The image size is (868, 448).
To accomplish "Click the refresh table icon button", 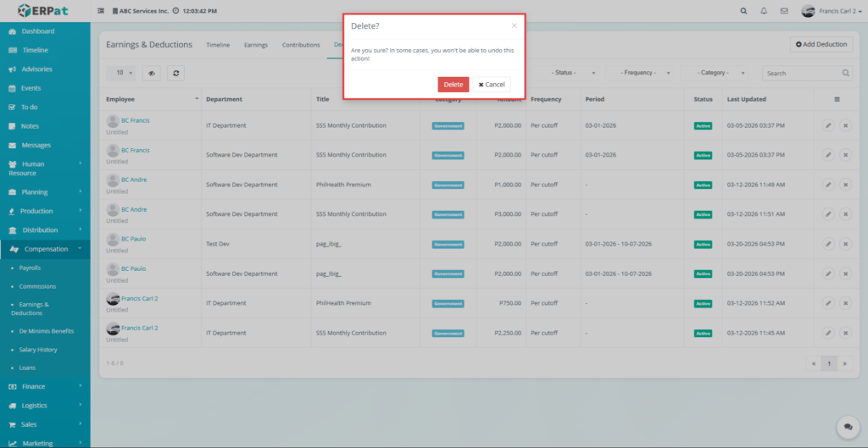I will 175,73.
